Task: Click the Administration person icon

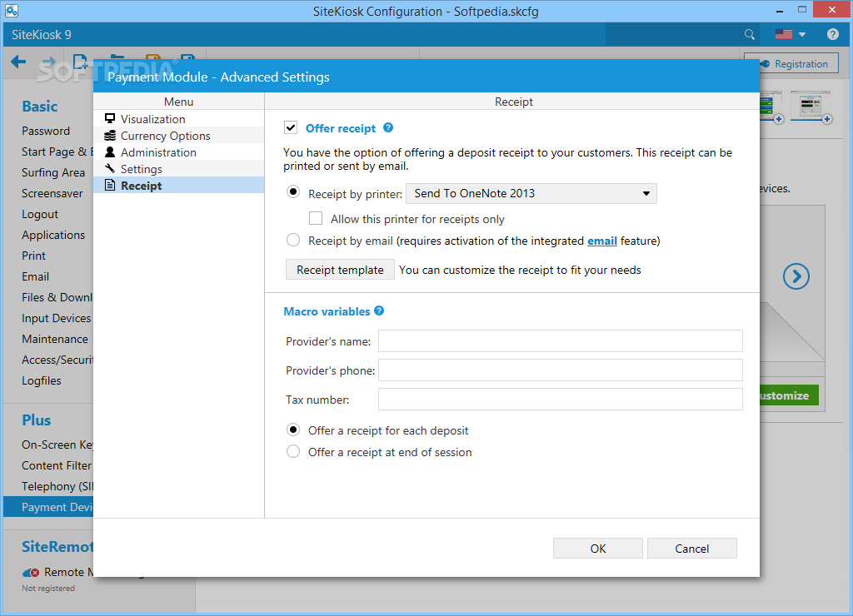Action: [110, 152]
